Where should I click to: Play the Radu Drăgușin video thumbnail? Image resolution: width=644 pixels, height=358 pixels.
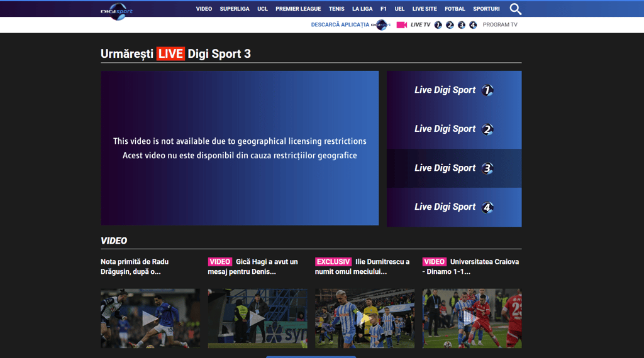(x=150, y=318)
